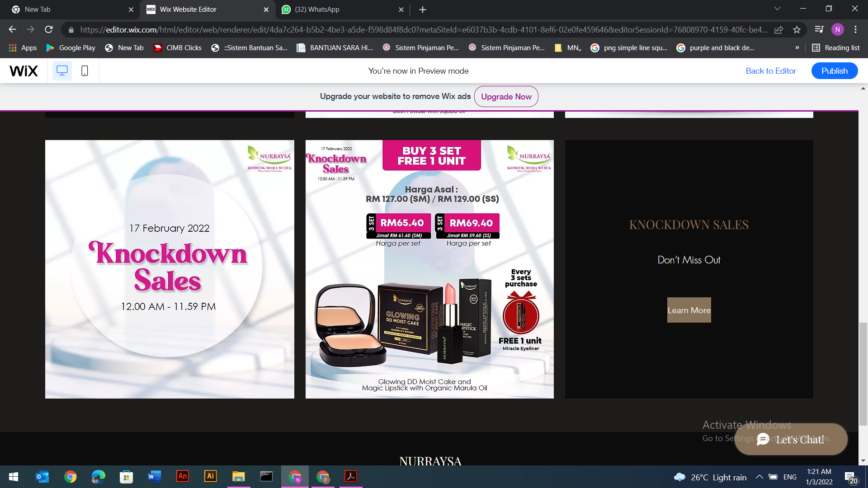Open the MN,, bookmark folder
Image resolution: width=868 pixels, height=488 pixels.
click(568, 47)
